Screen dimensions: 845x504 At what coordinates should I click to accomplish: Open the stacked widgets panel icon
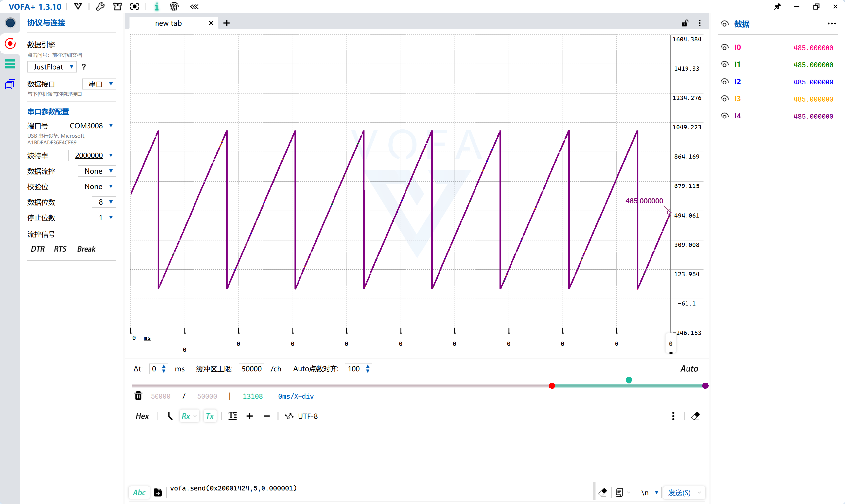(10, 84)
